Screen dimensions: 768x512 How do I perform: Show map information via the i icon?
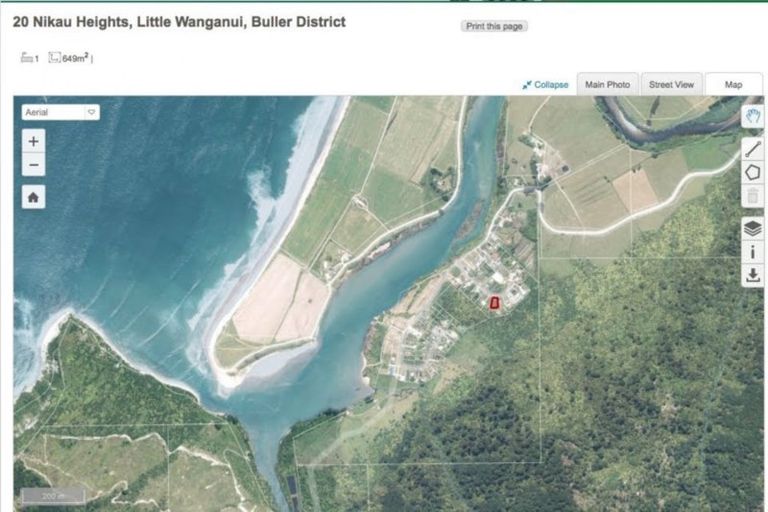click(753, 252)
